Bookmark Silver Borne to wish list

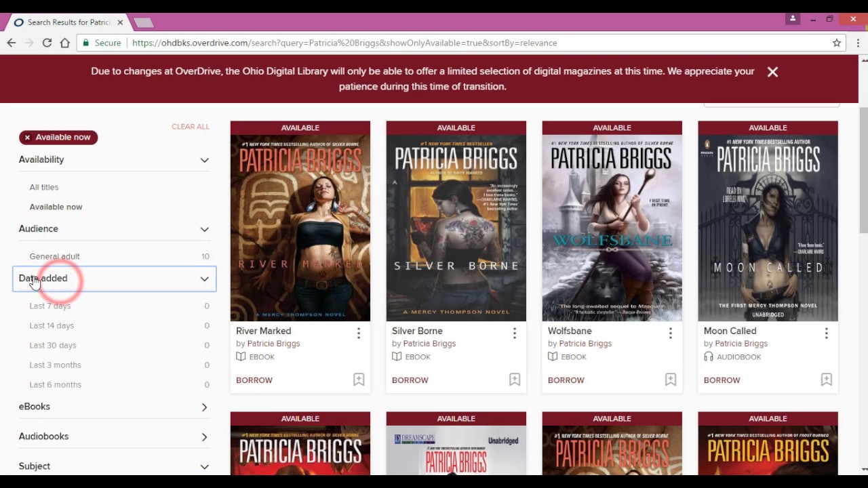click(515, 380)
